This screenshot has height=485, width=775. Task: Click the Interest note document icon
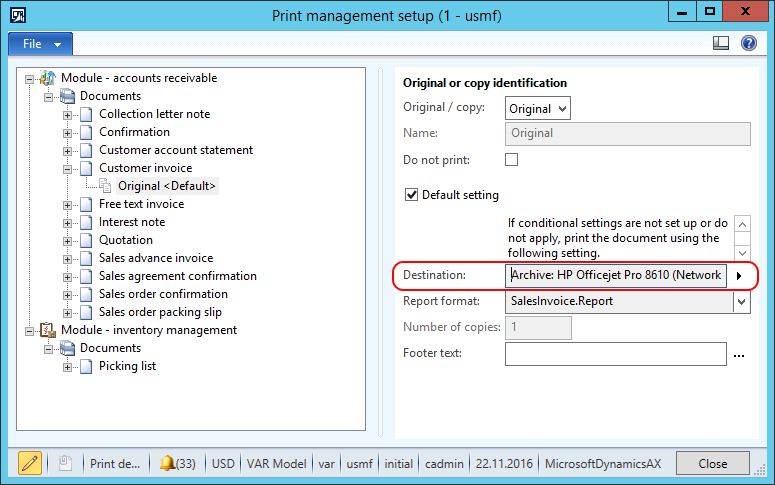(86, 222)
